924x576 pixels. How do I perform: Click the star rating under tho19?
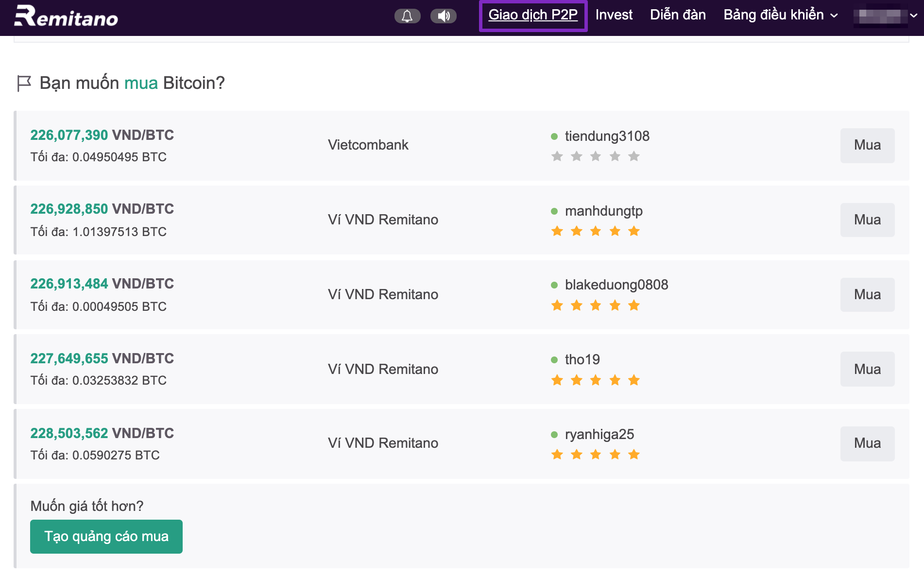595,380
